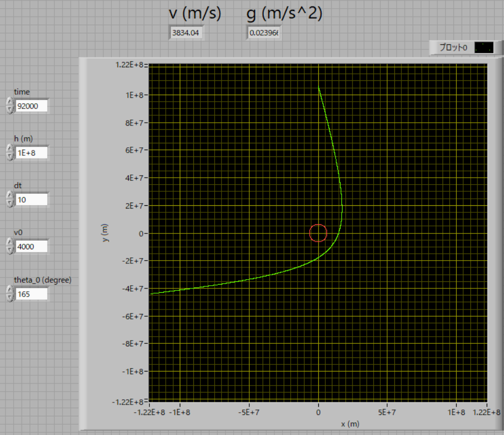Increase h (m) with the up arrow

9,149
